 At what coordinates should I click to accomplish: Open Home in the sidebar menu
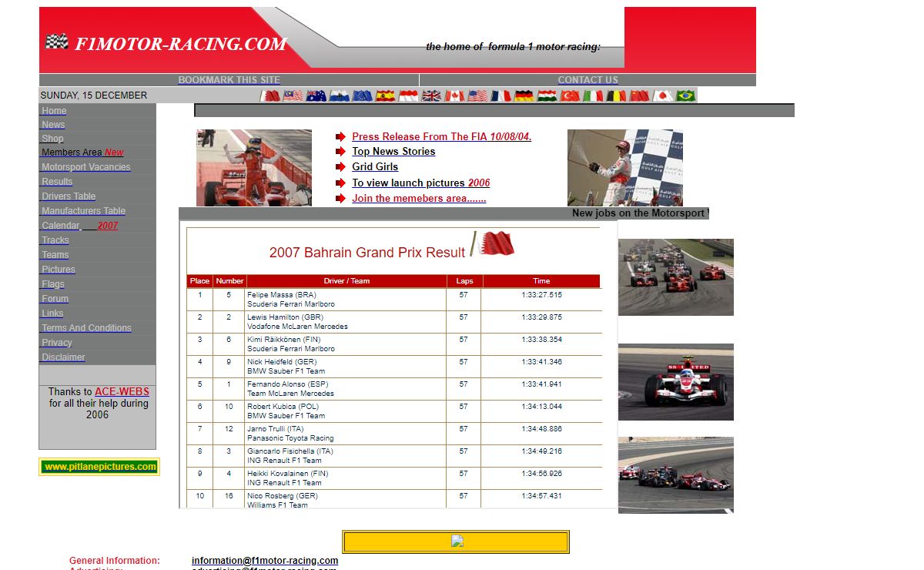(54, 111)
